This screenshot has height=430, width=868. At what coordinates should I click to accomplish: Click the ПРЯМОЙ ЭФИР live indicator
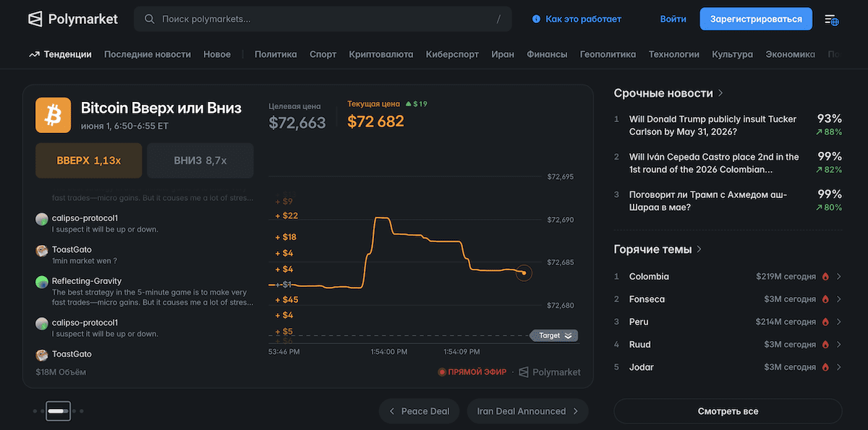coord(472,372)
